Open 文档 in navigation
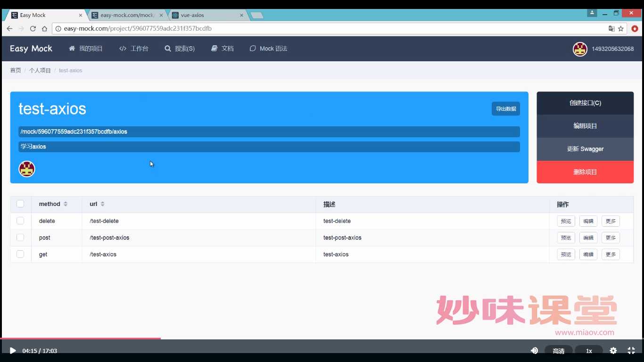The image size is (644, 362). (x=223, y=49)
